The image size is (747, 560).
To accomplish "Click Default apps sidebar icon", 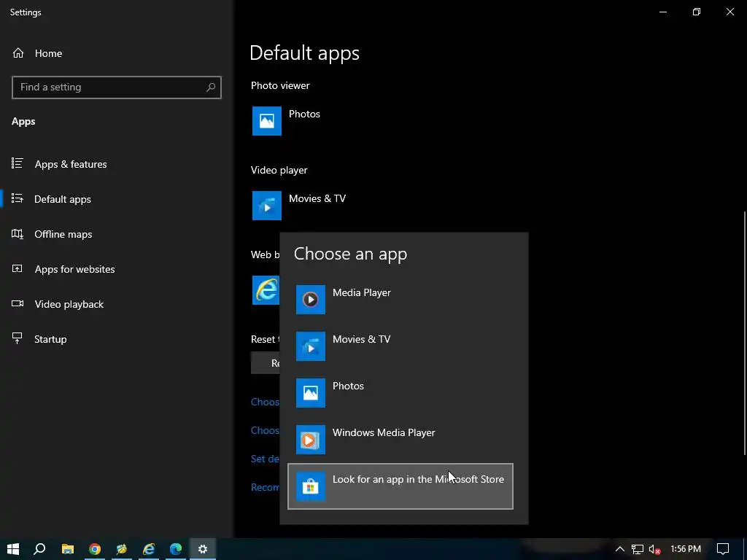I will pos(18,198).
